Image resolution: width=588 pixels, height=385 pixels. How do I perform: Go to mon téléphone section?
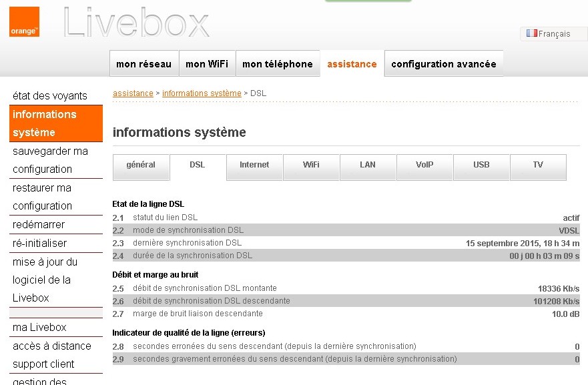pos(278,64)
